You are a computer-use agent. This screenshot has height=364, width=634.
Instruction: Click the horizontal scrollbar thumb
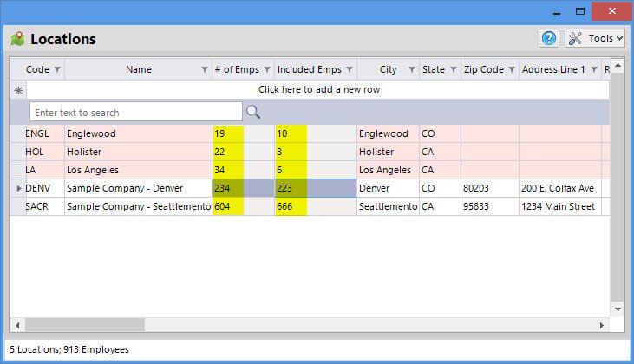[85, 325]
